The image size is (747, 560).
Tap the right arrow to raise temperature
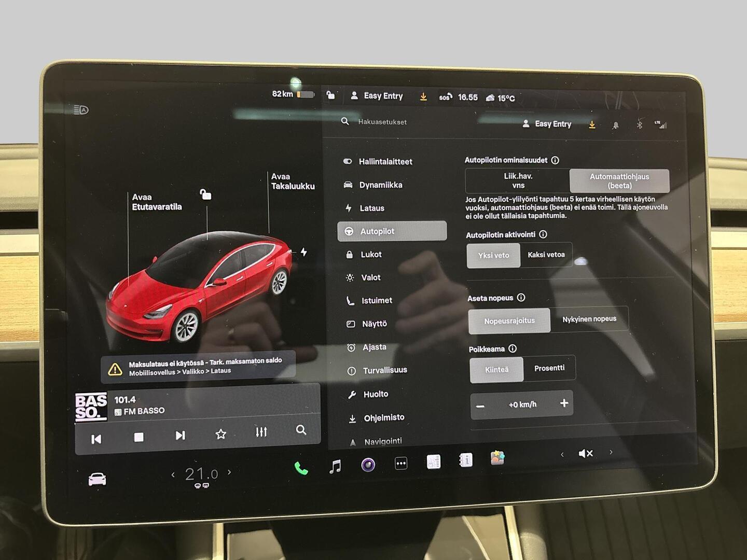229,472
